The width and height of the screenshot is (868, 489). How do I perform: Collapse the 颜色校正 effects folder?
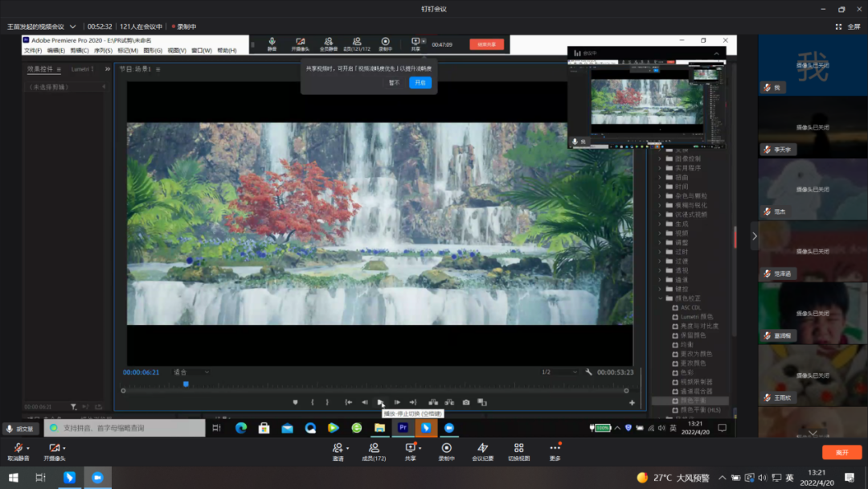tap(660, 298)
